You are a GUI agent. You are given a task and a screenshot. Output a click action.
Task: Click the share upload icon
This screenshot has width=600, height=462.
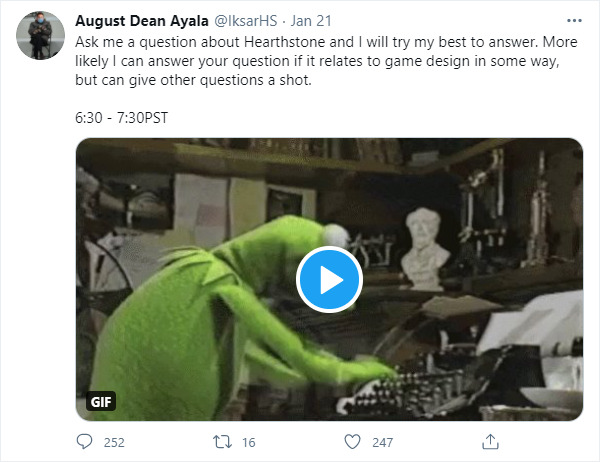[x=490, y=441]
